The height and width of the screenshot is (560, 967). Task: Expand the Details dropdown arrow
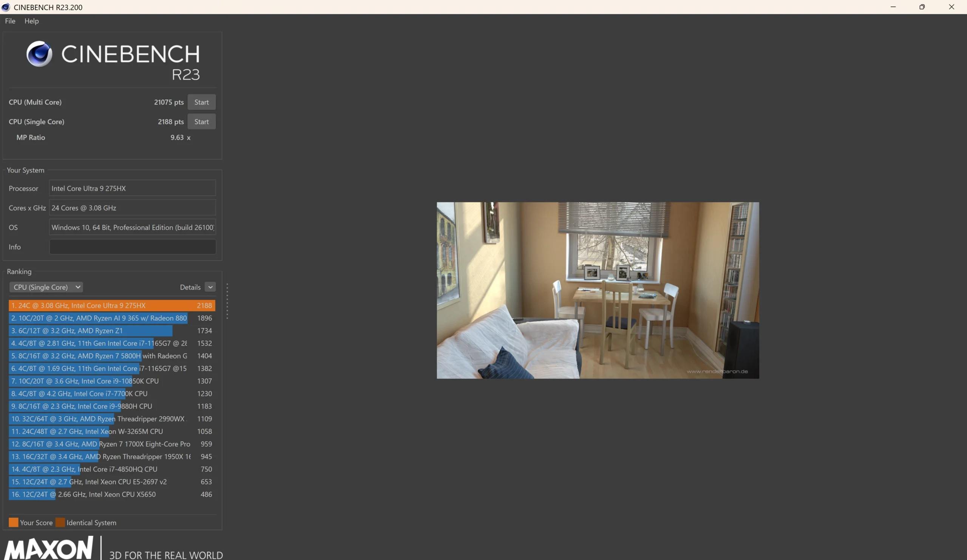click(x=210, y=287)
